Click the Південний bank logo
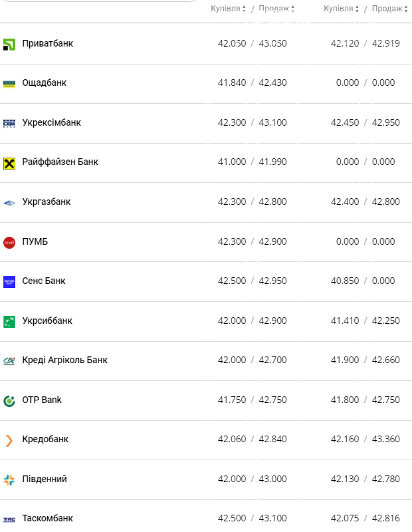The width and height of the screenshot is (412, 532). (x=9, y=479)
